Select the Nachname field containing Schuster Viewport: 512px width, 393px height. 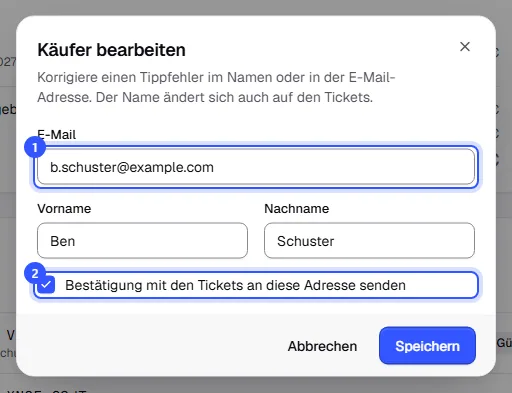click(x=369, y=241)
